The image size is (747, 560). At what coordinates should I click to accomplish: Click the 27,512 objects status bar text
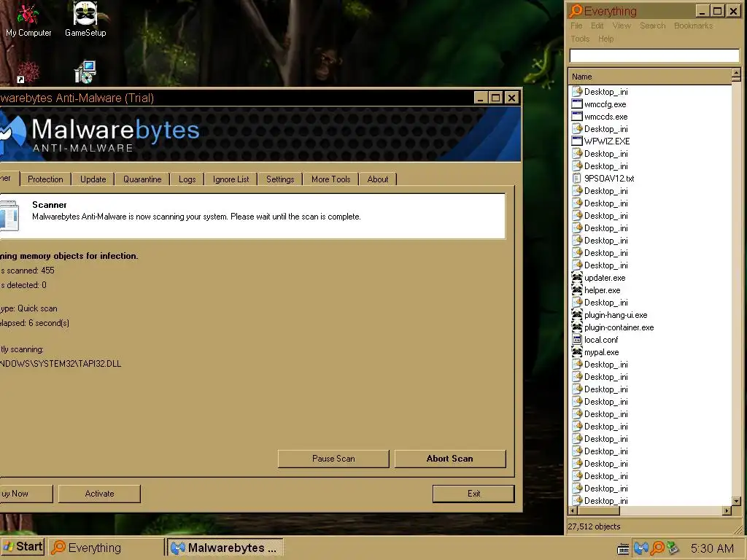pos(594,526)
